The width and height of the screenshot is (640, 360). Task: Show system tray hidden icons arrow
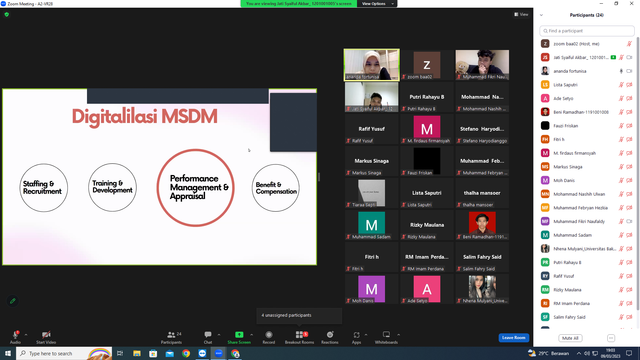coord(579,353)
